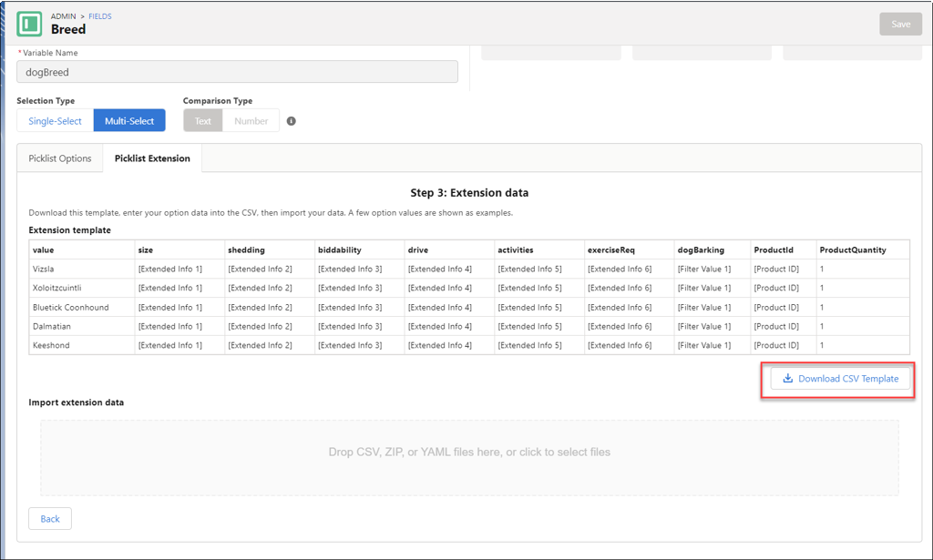Click the file drop zone to select files

click(x=469, y=458)
